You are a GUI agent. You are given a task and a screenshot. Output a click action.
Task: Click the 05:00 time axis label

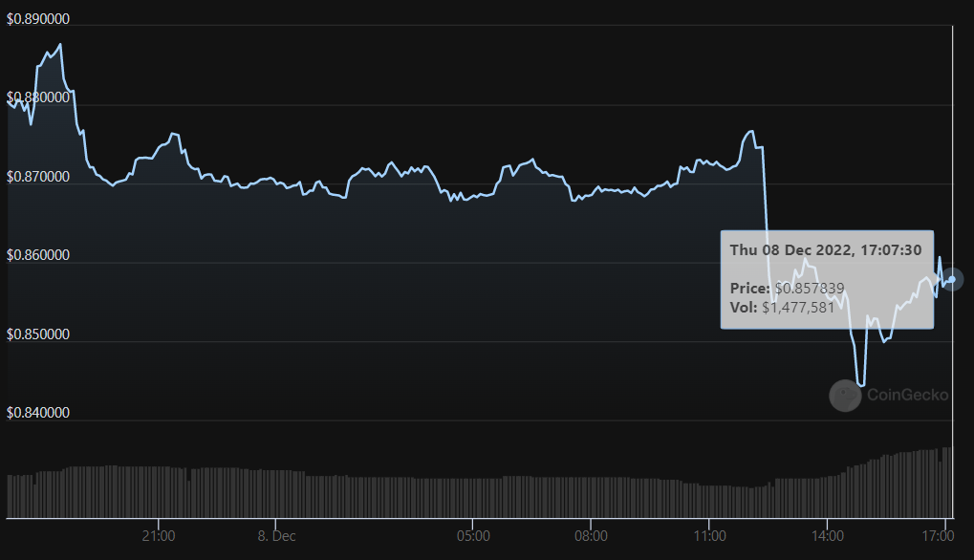[473, 536]
